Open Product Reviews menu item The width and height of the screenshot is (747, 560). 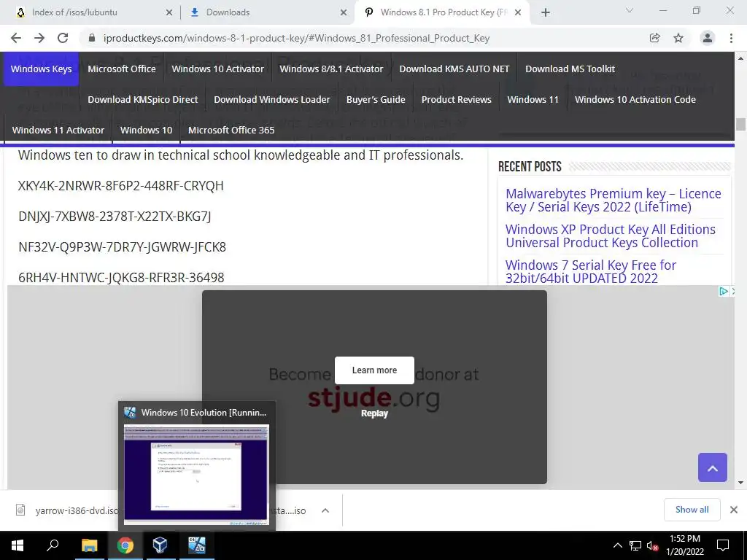pos(457,99)
